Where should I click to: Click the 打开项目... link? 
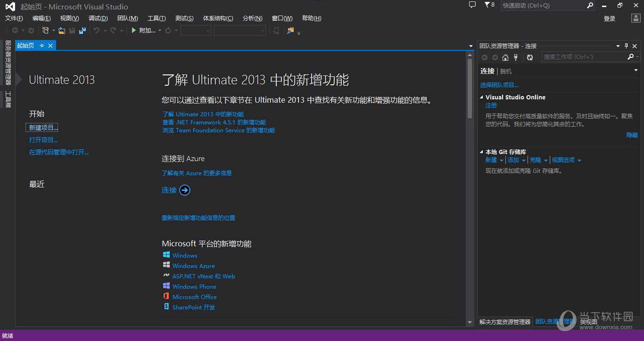click(43, 140)
